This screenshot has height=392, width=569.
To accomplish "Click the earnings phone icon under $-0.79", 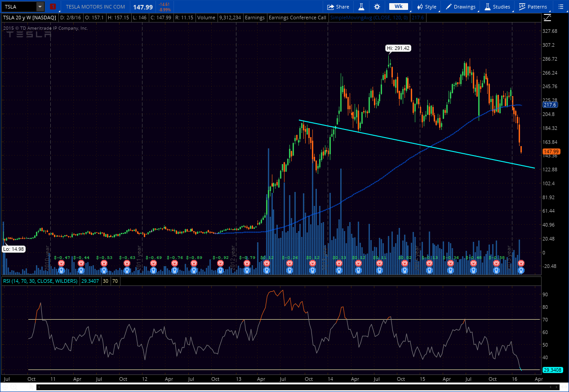I will click(x=246, y=263).
